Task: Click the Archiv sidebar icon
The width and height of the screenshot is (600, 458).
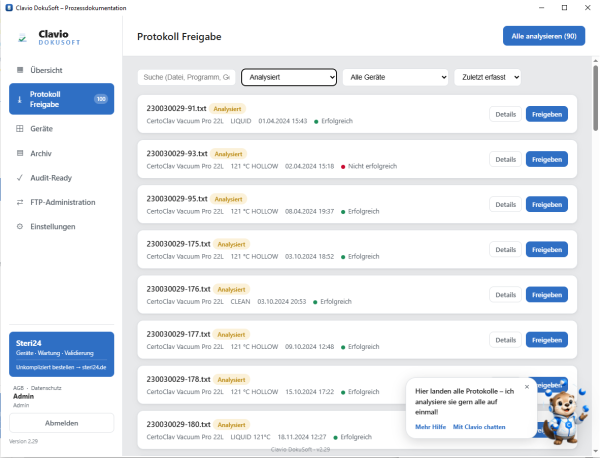Action: point(20,153)
